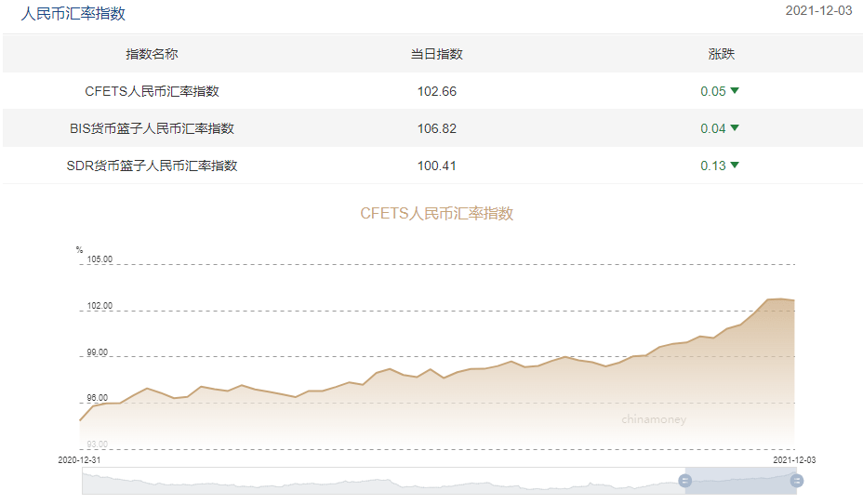
Task: Click the BIS index value 106.82
Action: tap(437, 128)
